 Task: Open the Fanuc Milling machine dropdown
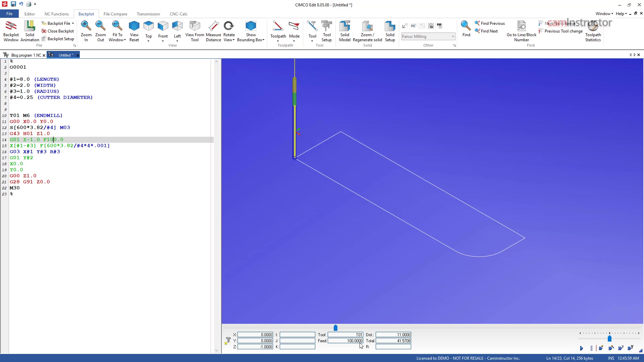453,37
